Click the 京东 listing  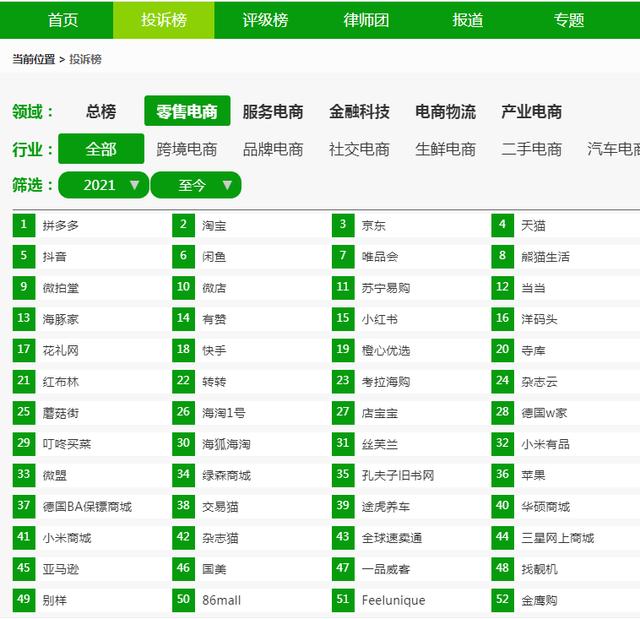(374, 225)
